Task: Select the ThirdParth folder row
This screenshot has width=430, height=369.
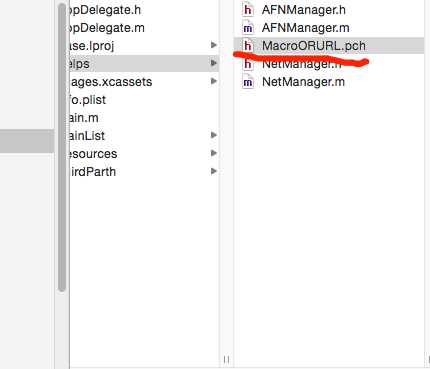Action: pos(144,172)
